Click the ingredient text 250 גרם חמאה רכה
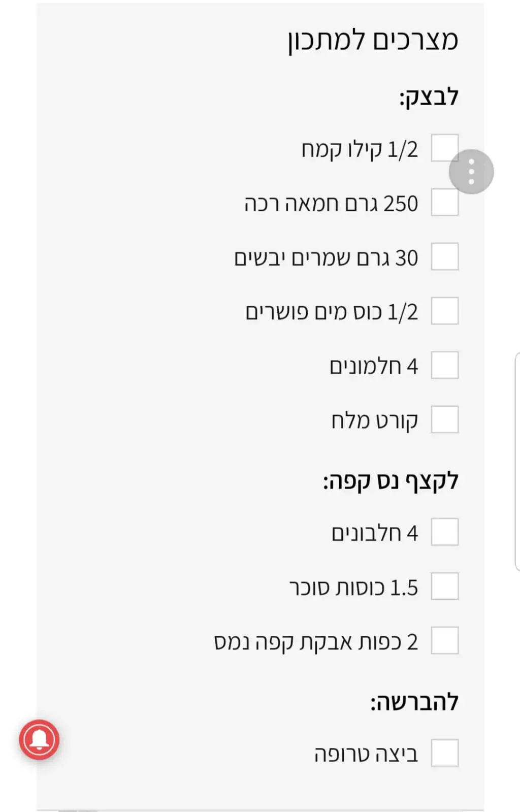The image size is (520, 812). tap(331, 204)
